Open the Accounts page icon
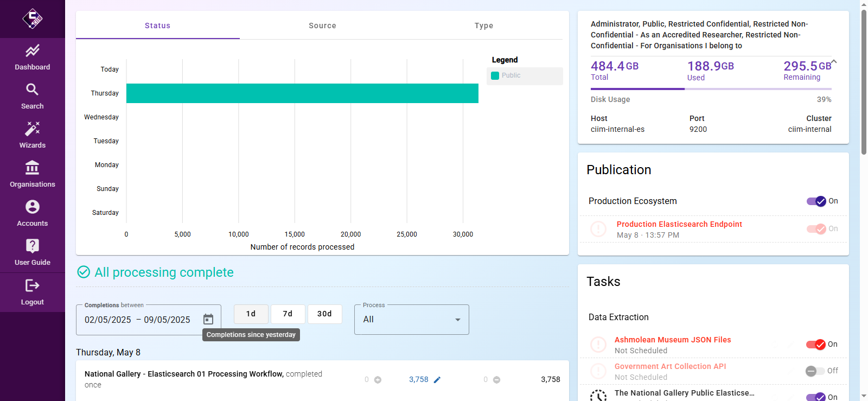The image size is (868, 401). (33, 207)
